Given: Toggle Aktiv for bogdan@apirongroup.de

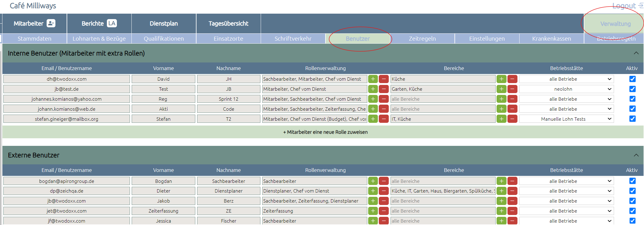Looking at the screenshot, I should tap(632, 181).
